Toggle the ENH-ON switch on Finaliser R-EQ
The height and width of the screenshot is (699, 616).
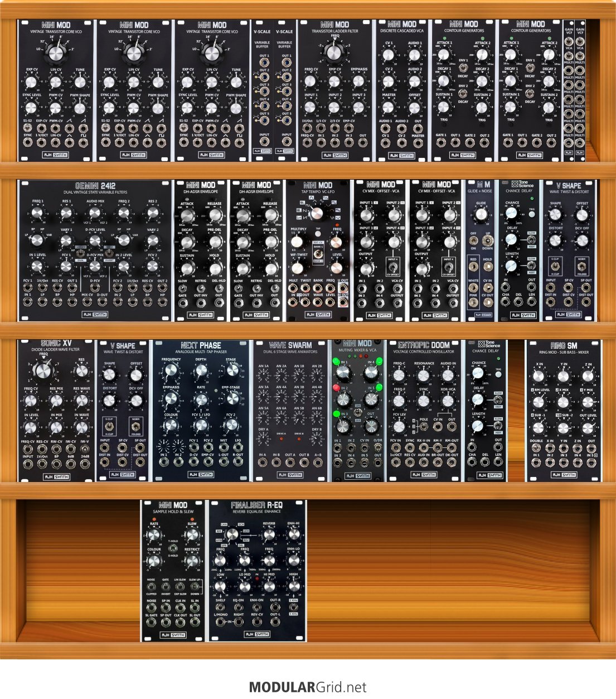(257, 608)
